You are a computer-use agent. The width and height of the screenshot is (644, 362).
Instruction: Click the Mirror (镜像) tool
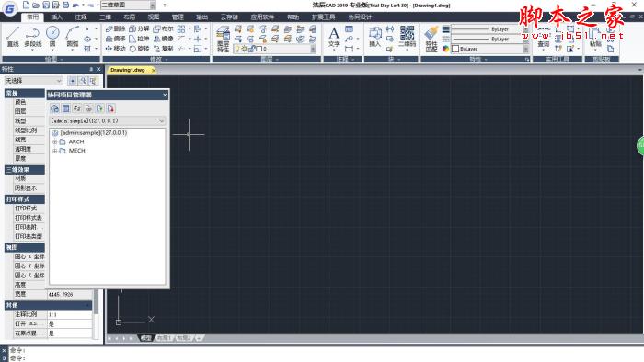pyautogui.click(x=164, y=39)
